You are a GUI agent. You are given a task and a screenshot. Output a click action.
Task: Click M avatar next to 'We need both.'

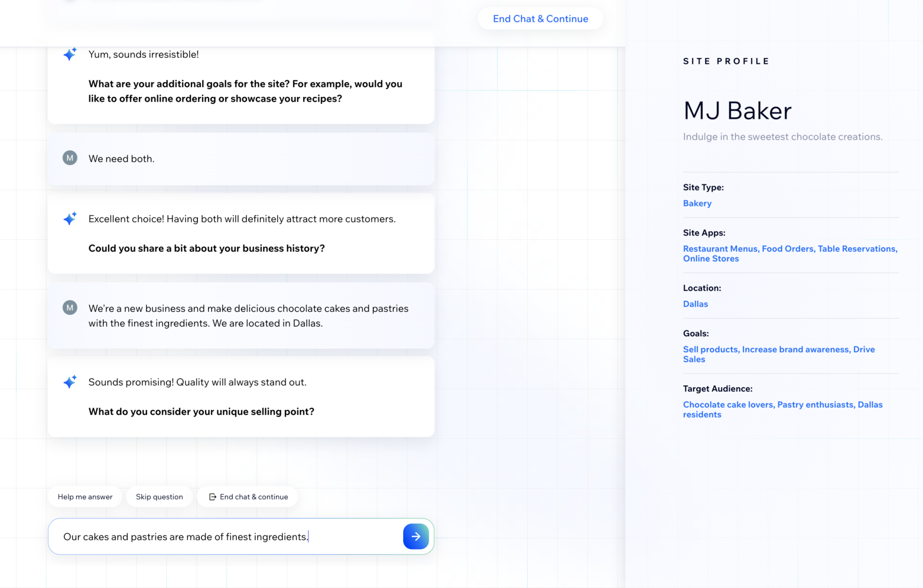(x=70, y=158)
